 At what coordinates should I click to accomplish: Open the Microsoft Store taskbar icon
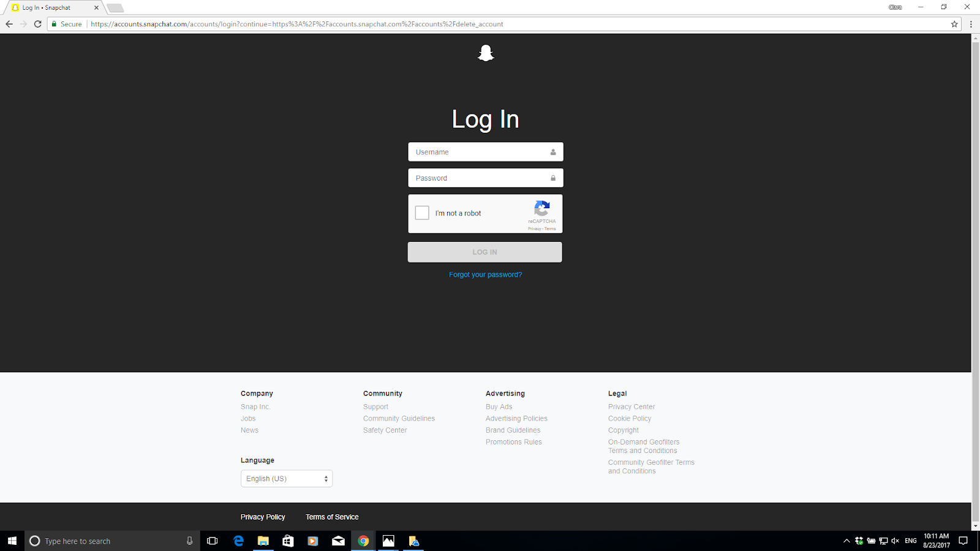[288, 541]
